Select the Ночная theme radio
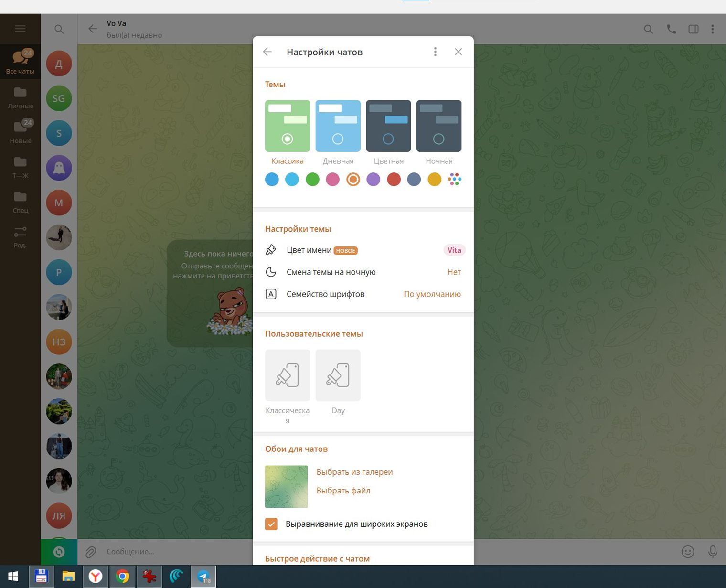726x588 pixels. pyautogui.click(x=438, y=139)
